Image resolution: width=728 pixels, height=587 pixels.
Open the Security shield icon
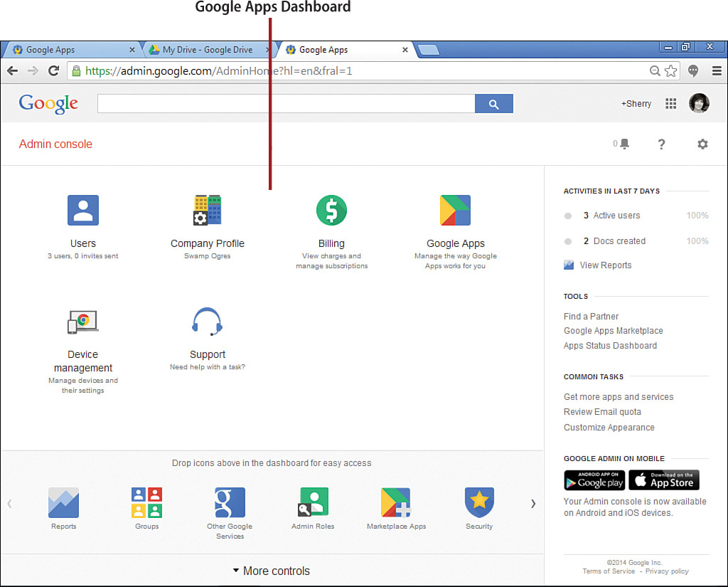click(479, 502)
